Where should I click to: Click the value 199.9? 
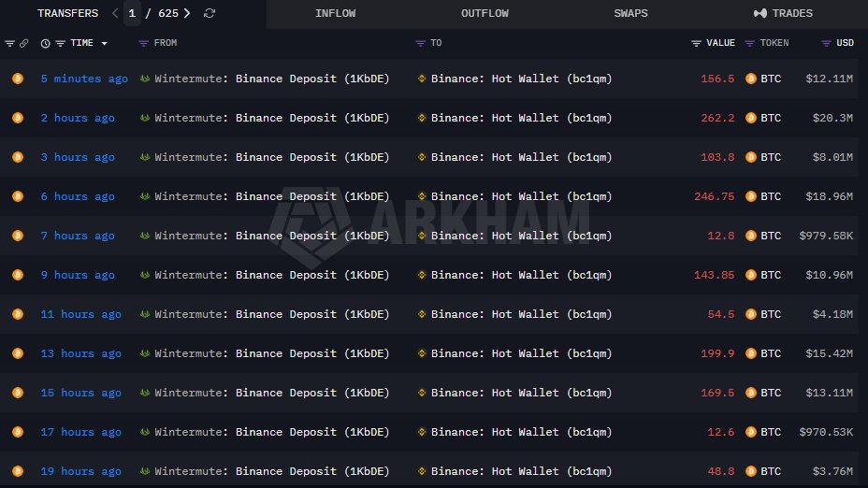717,353
